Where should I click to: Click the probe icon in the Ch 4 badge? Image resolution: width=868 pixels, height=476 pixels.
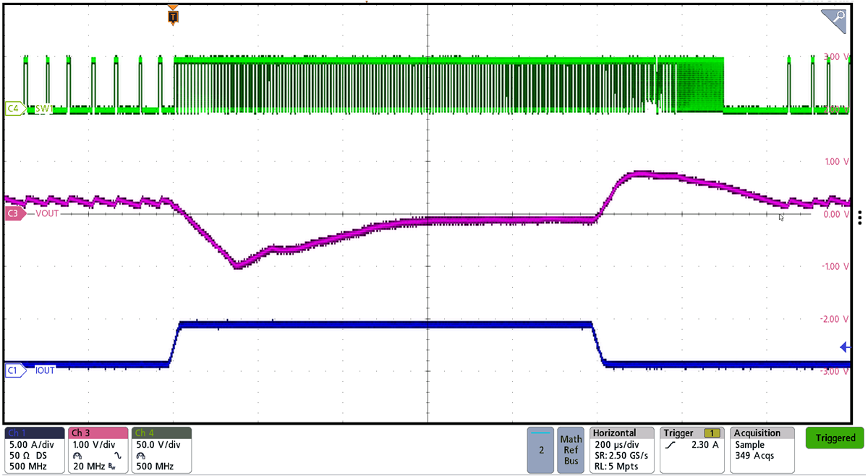point(140,456)
